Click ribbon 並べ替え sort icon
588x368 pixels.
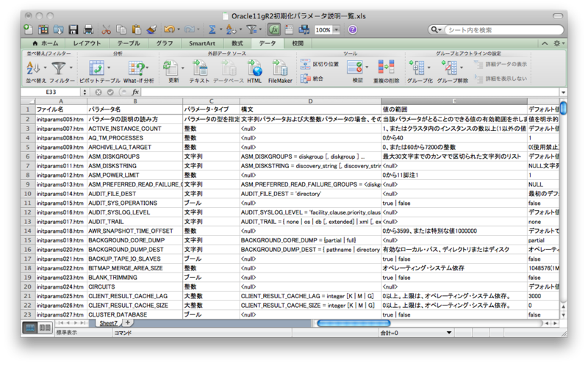click(x=33, y=68)
